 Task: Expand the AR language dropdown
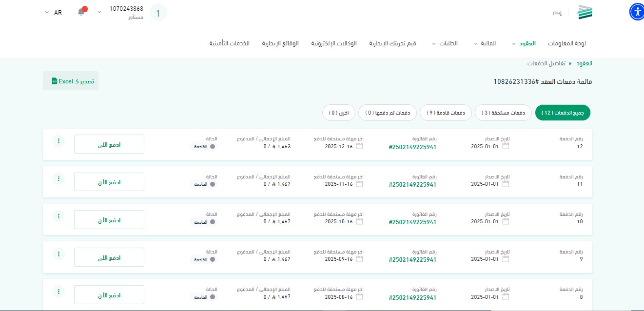pos(53,12)
